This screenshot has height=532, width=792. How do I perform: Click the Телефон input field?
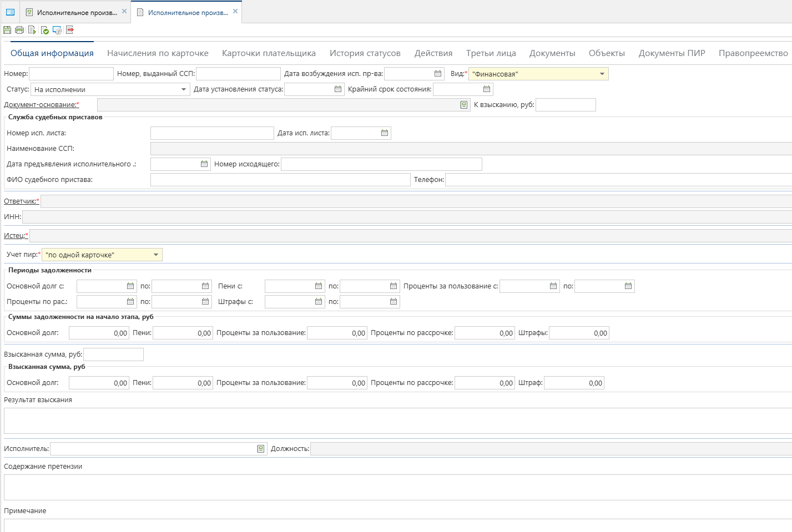click(x=618, y=180)
